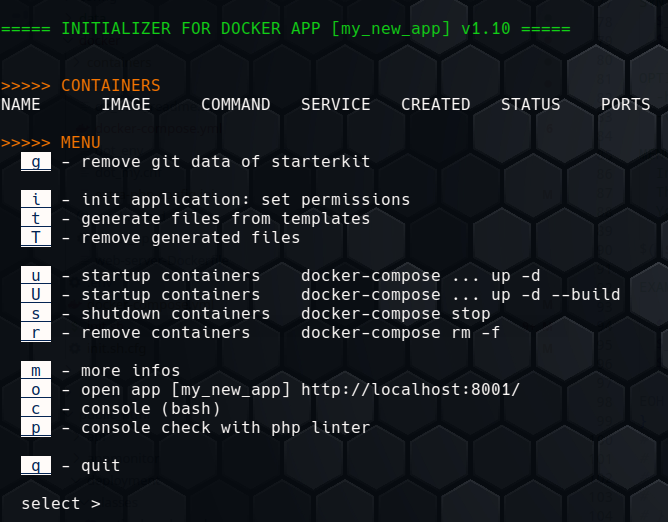The width and height of the screenshot is (668, 522).
Task: Click the NAME column header
Action: point(20,104)
